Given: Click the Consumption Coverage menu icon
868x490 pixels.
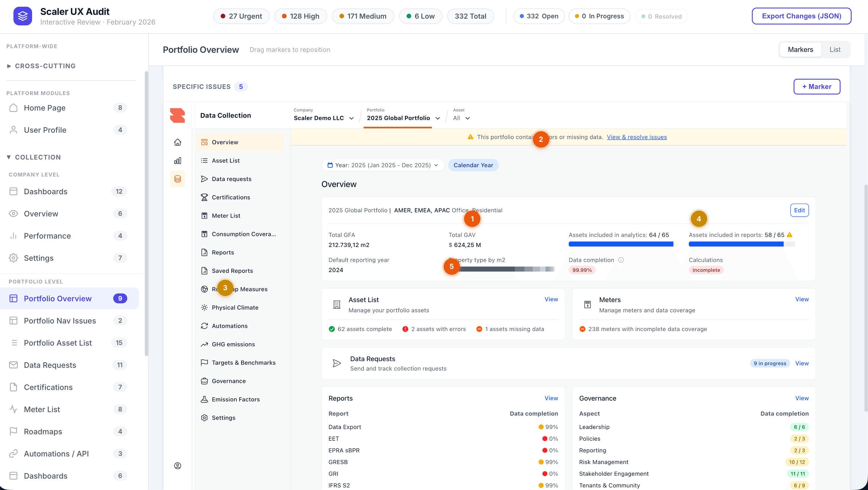Looking at the screenshot, I should (204, 234).
